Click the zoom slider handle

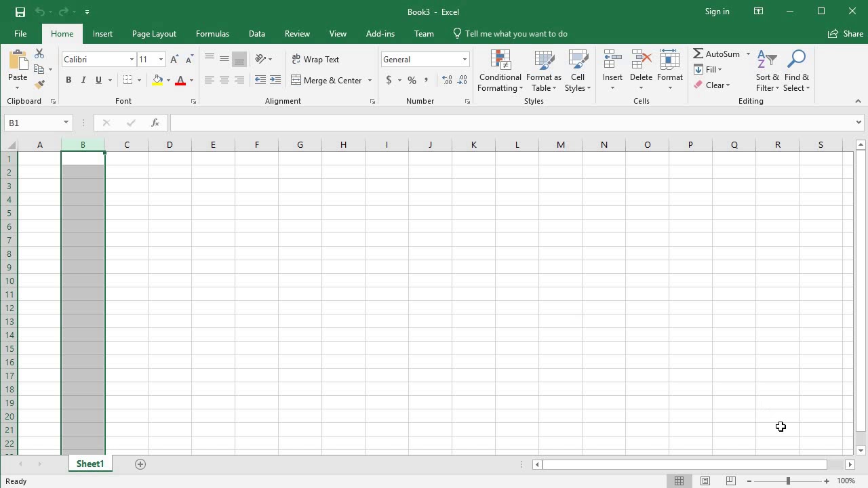click(788, 481)
